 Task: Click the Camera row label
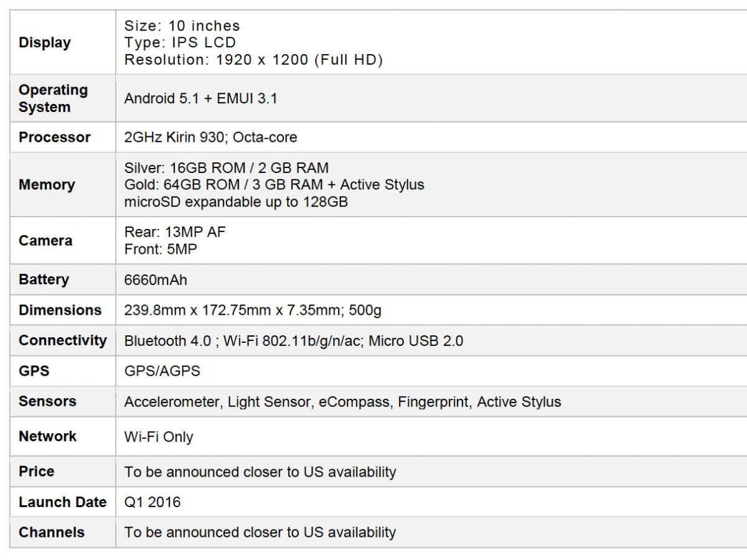45,241
